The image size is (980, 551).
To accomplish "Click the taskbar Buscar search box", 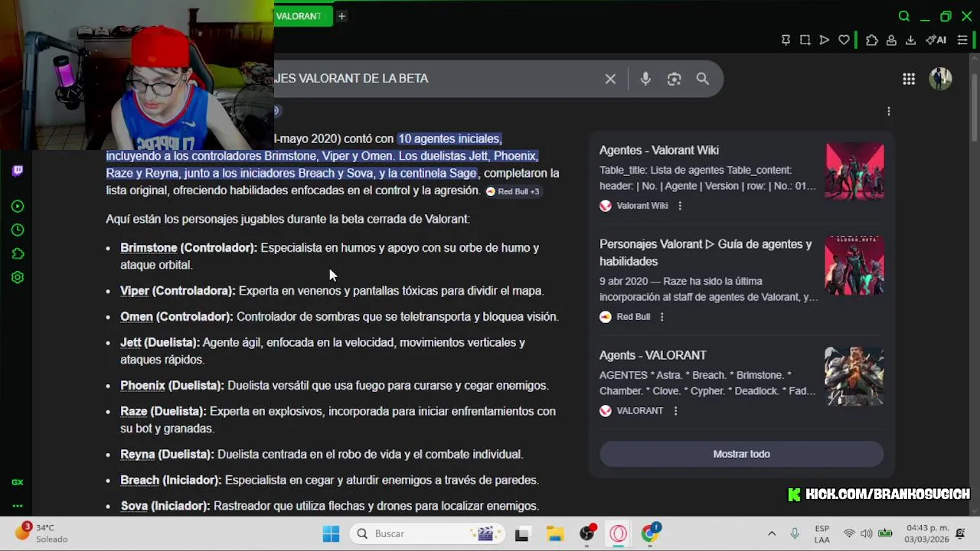I will click(x=428, y=533).
